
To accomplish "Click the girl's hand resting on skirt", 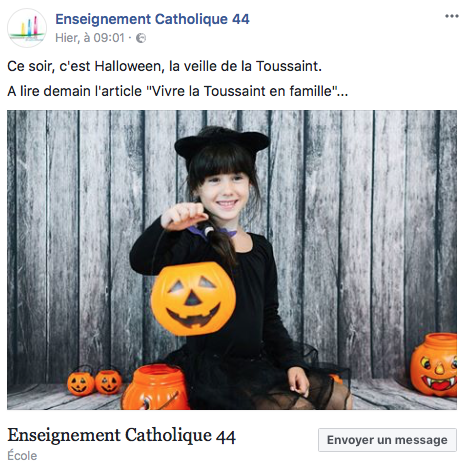I will click(x=299, y=382).
